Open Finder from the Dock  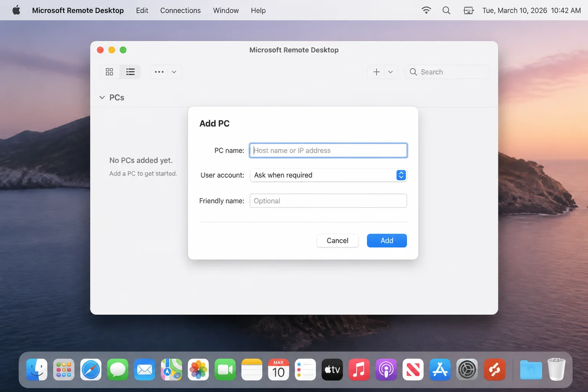37,369
